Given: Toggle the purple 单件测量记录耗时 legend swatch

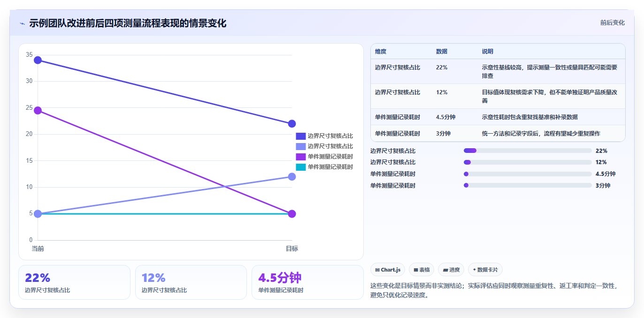Looking at the screenshot, I should [300, 157].
